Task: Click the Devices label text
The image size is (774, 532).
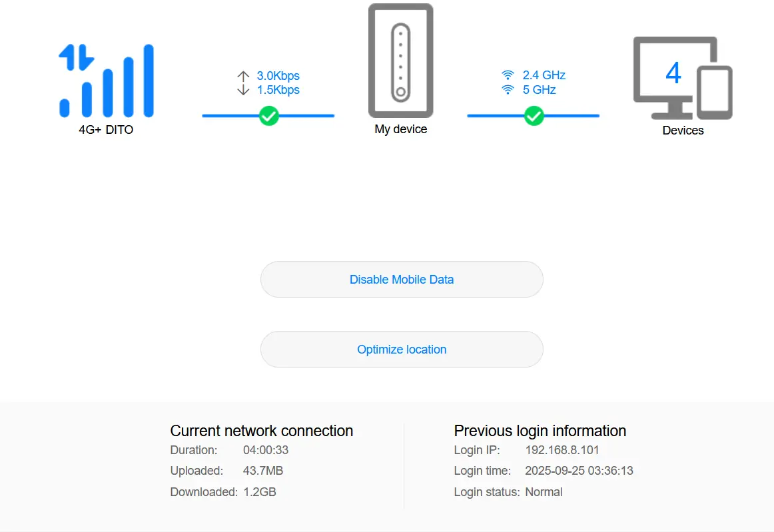Action: (683, 131)
